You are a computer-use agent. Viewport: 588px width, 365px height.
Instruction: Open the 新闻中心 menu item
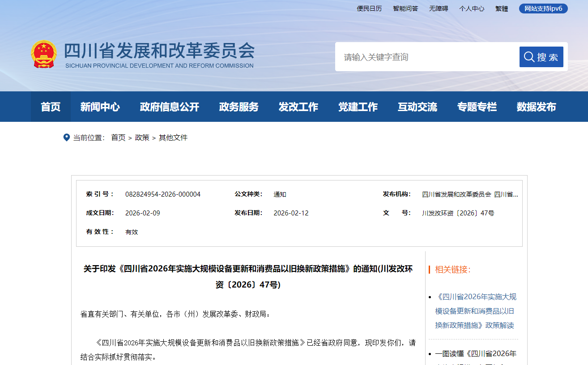(x=100, y=107)
